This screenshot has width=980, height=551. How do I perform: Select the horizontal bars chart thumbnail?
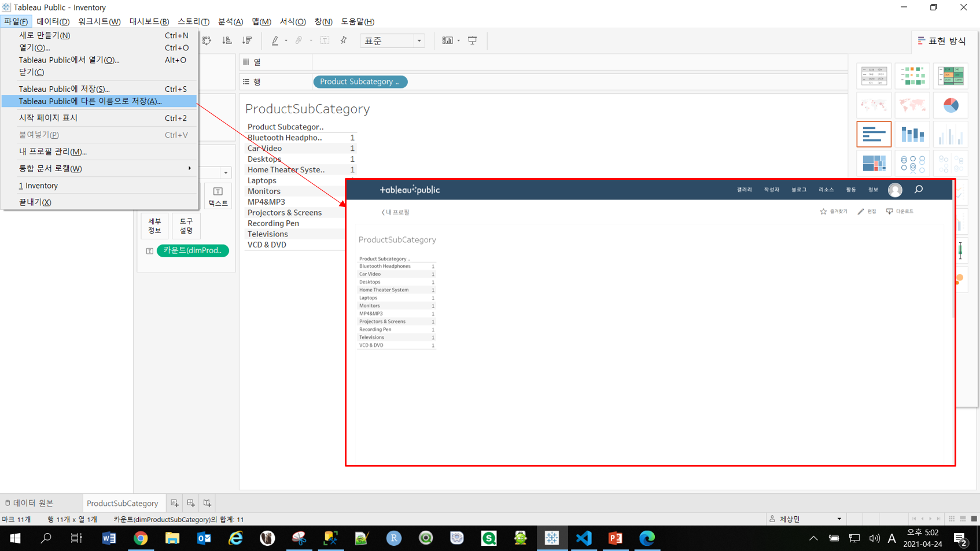874,134
